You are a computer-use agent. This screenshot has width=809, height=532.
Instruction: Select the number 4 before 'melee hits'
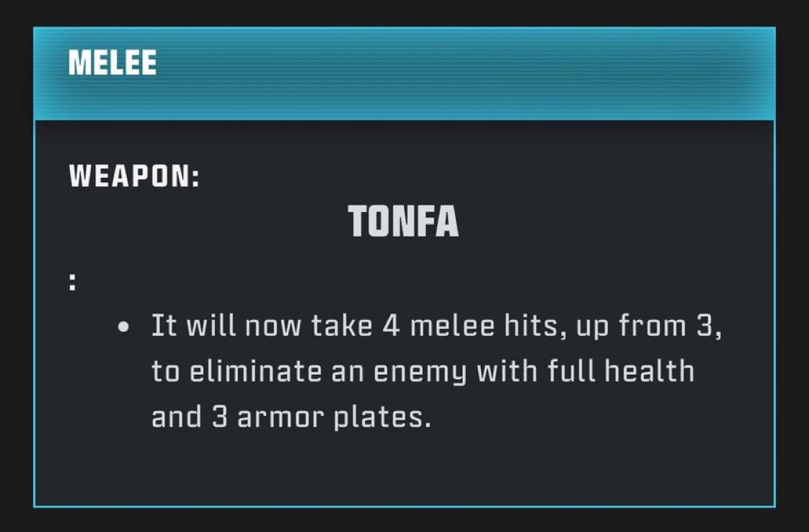pos(391,326)
